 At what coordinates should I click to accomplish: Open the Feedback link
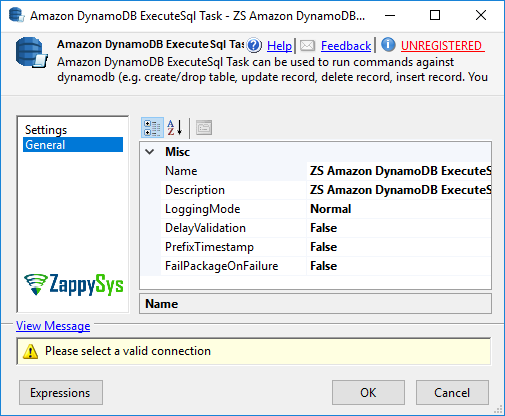(x=346, y=46)
